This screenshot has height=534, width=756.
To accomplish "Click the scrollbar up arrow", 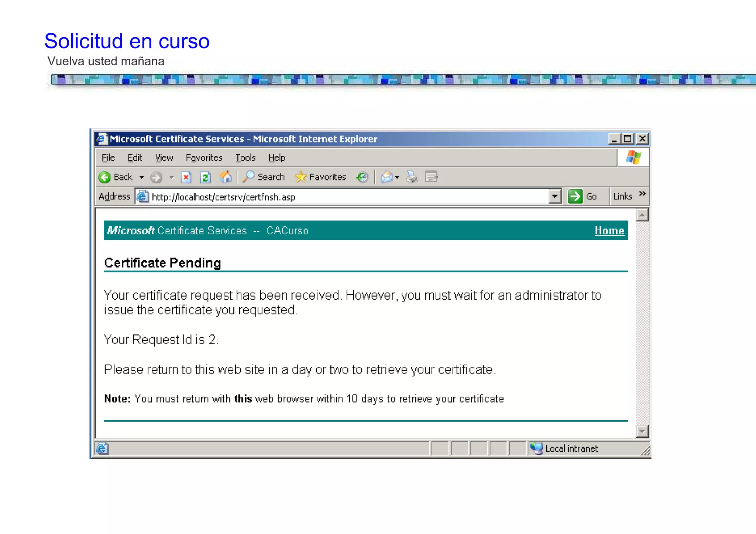I will (x=642, y=215).
